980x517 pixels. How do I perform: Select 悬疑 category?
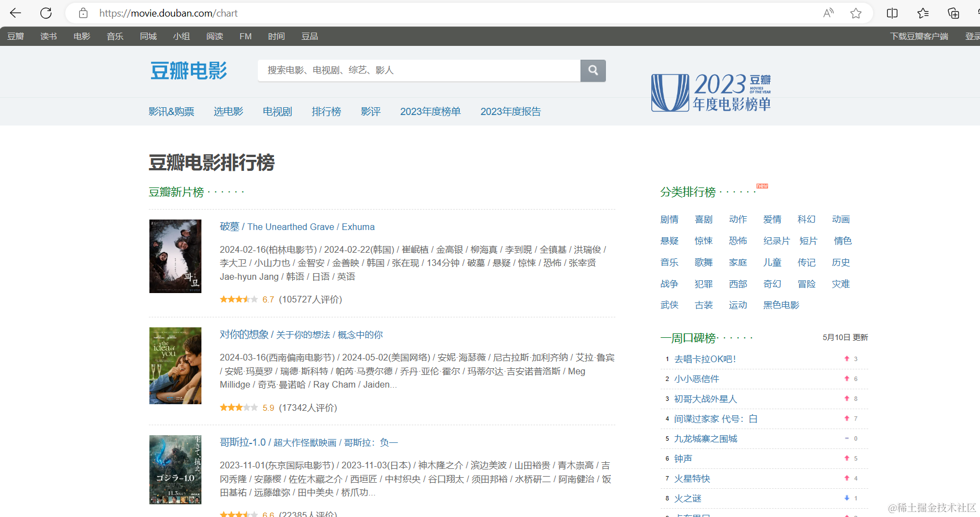pos(670,241)
